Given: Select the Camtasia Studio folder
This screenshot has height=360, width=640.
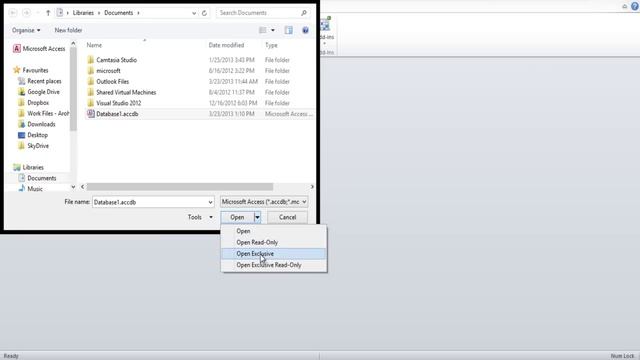Looking at the screenshot, I should [116, 60].
